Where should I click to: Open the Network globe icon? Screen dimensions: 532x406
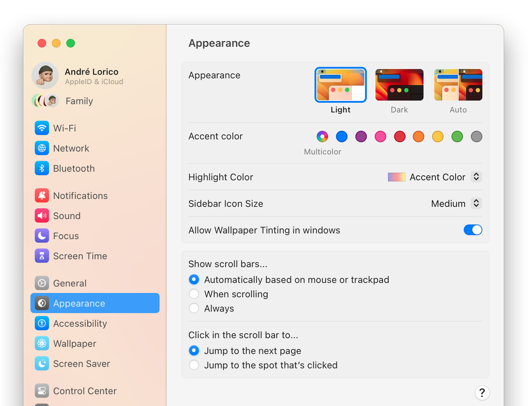pos(42,148)
